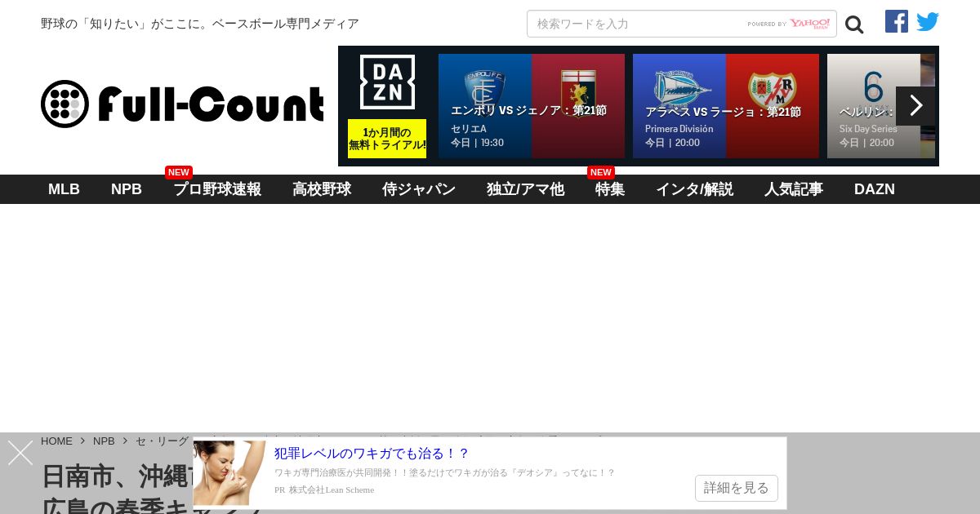The width and height of the screenshot is (980, 514).
Task: Advance the DAZN carousel with right arrow
Action: click(x=915, y=106)
